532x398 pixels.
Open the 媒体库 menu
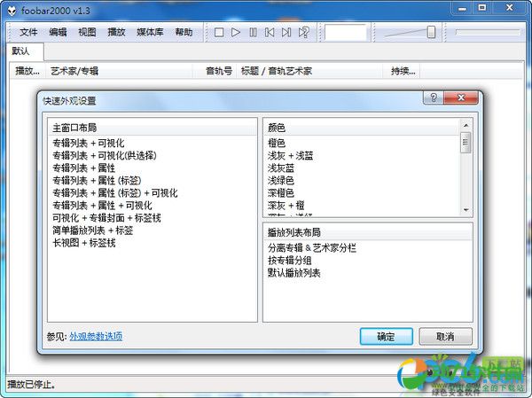tap(149, 32)
